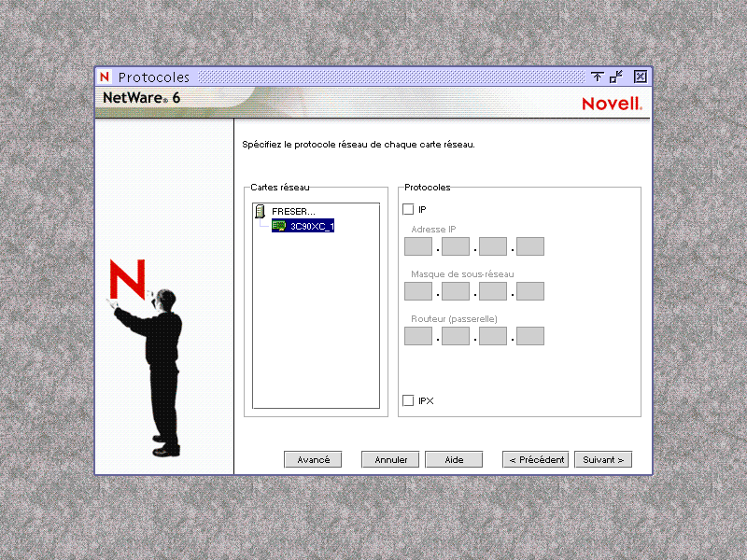Click the 'Adresse IP' label
The width and height of the screenshot is (747, 560).
[433, 230]
